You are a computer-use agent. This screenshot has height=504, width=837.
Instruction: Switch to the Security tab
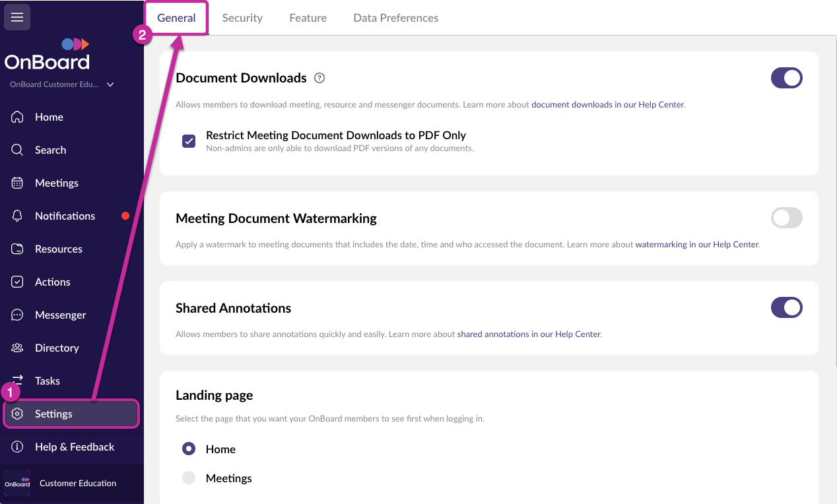242,18
